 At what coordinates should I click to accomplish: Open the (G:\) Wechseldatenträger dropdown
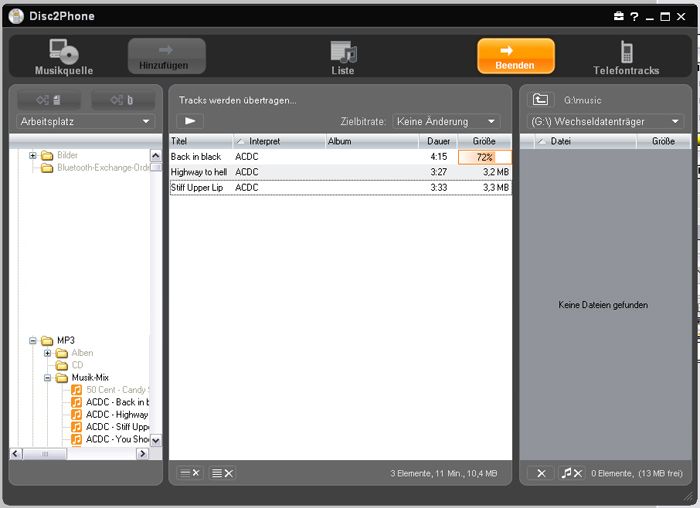605,121
